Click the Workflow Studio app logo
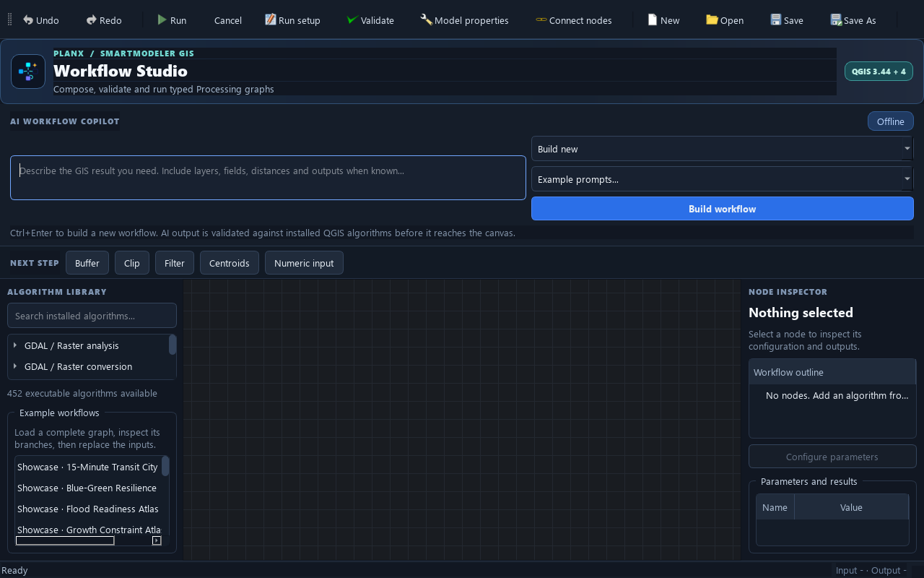 coord(28,72)
